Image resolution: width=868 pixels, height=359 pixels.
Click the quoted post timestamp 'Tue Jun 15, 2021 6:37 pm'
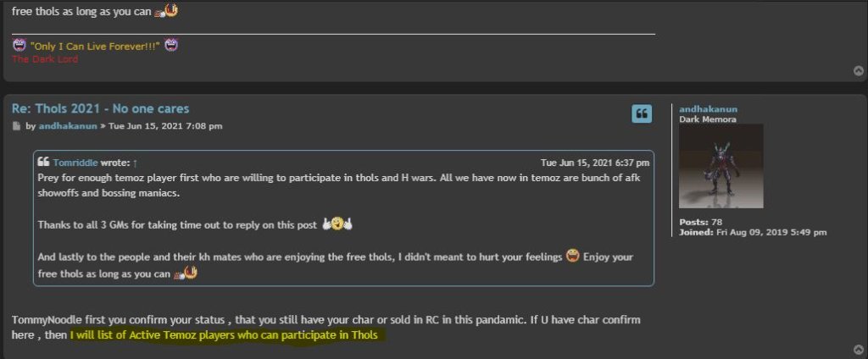pos(595,163)
